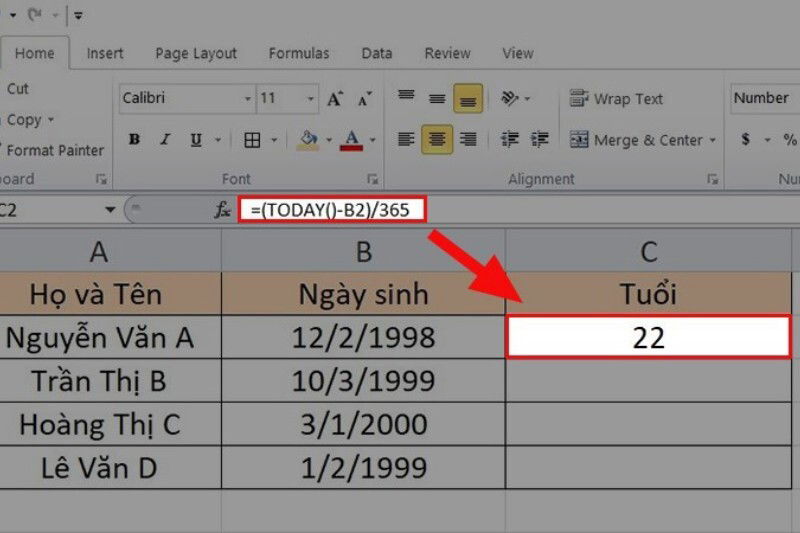Toggle Bold formatting button
The image size is (800, 533).
click(x=135, y=139)
